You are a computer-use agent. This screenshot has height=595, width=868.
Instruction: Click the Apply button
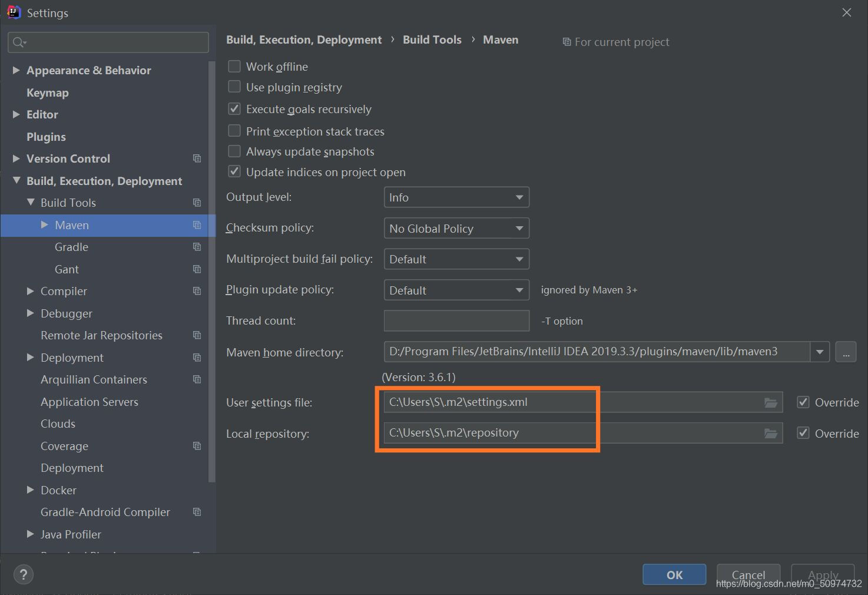[823, 574]
